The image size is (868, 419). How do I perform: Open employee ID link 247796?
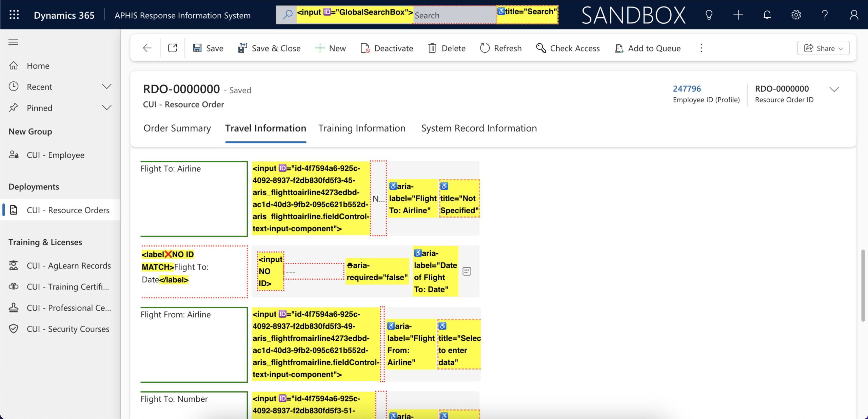click(x=687, y=88)
